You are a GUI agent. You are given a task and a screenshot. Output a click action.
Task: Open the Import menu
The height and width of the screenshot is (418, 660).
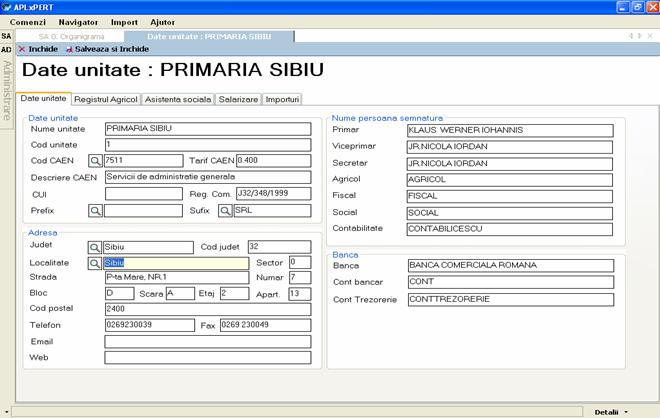tap(124, 21)
